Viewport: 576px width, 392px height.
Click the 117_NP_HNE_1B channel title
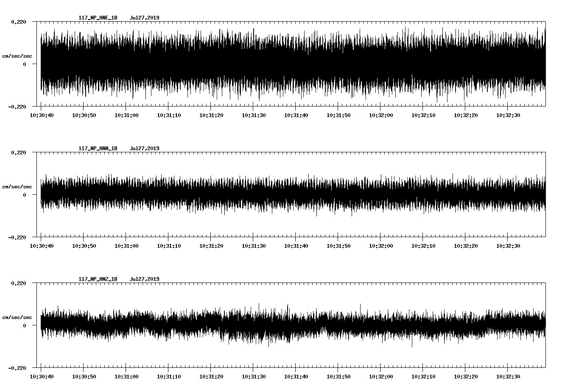98,18
